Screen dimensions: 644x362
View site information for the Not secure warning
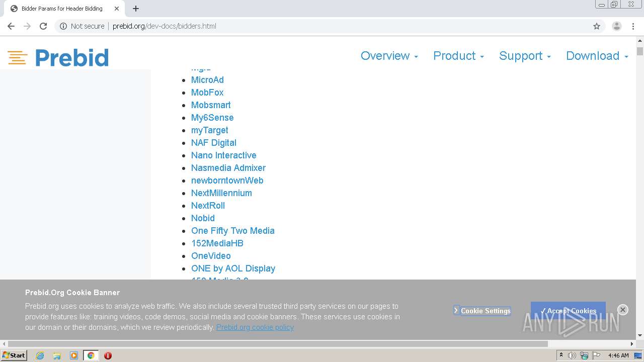coord(82,26)
